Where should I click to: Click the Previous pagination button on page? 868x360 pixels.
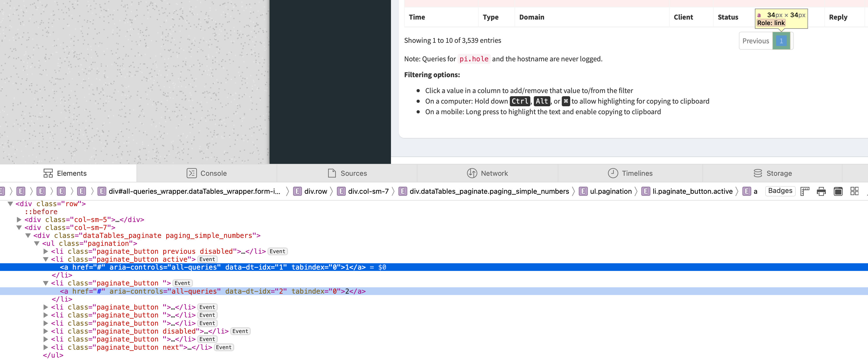756,41
